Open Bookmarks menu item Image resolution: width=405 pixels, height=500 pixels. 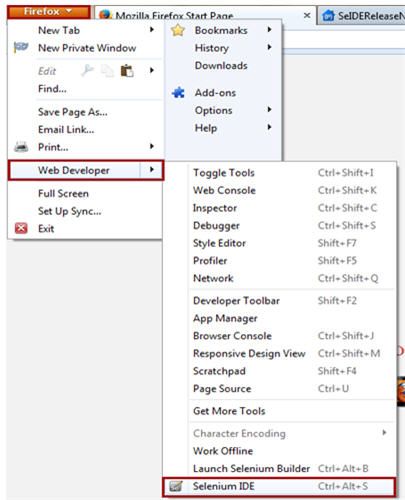[223, 30]
